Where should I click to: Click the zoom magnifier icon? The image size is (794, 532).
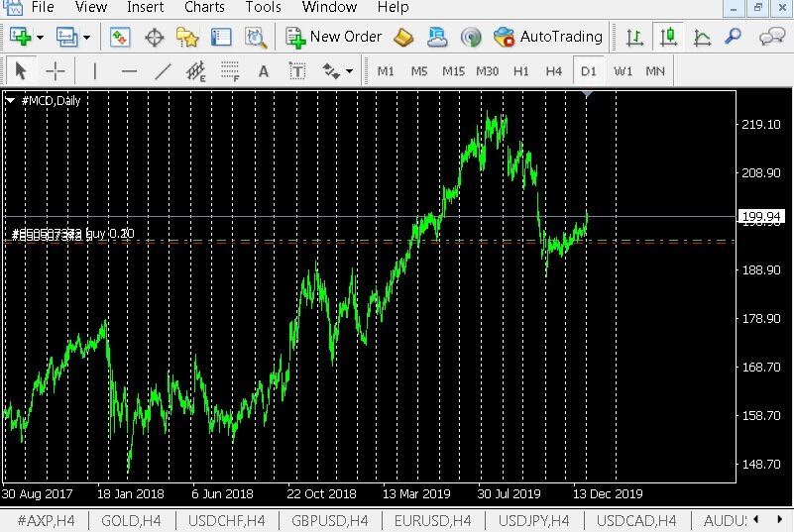(733, 37)
